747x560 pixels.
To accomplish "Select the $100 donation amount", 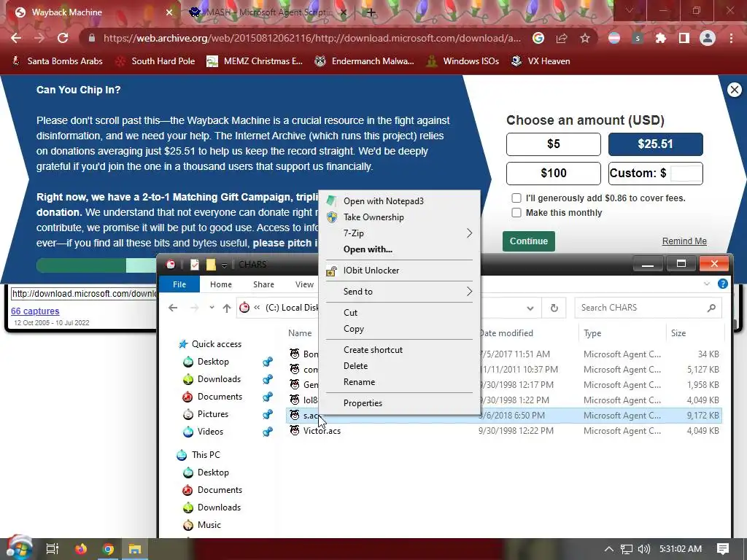I will [553, 174].
